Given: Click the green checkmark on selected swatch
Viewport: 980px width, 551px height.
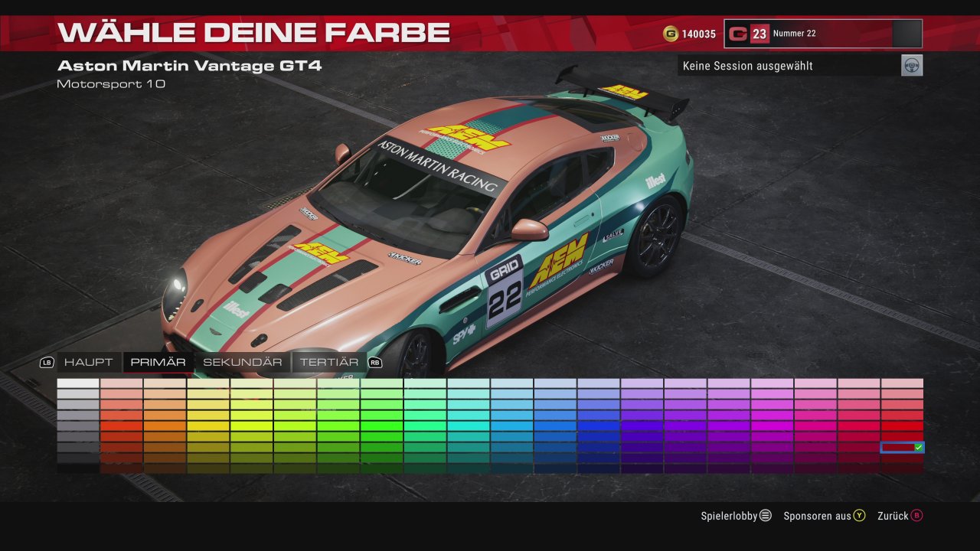Looking at the screenshot, I should pos(919,447).
